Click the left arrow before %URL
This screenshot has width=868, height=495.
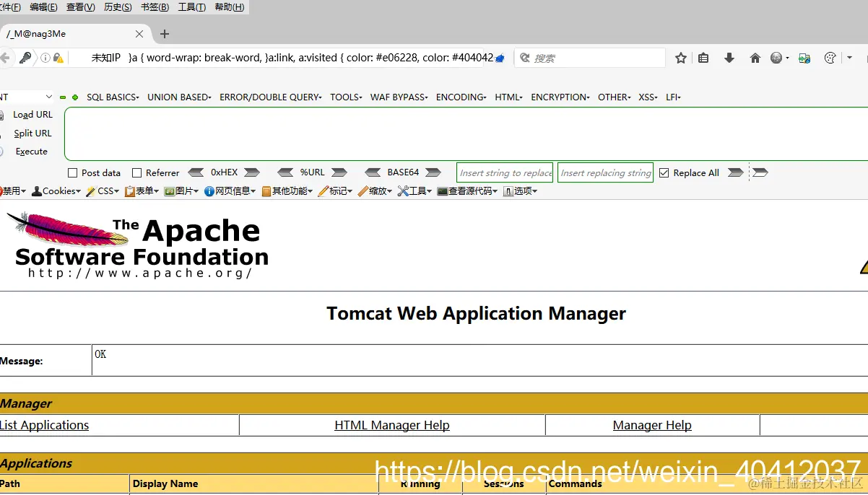[x=285, y=172]
